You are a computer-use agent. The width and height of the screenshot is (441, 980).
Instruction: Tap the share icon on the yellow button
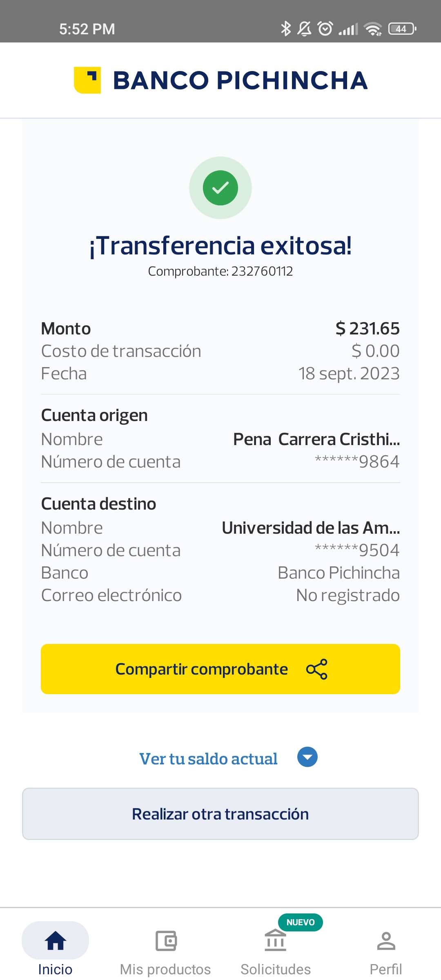pos(317,669)
